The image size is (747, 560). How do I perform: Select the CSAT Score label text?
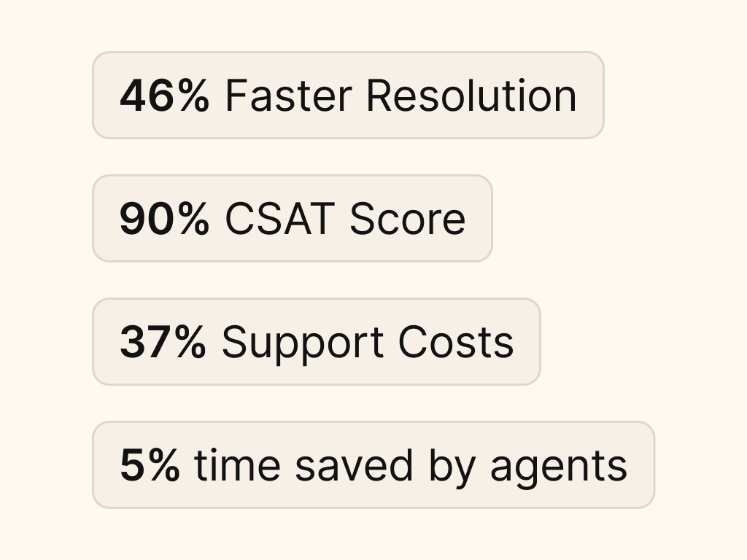pos(345,219)
